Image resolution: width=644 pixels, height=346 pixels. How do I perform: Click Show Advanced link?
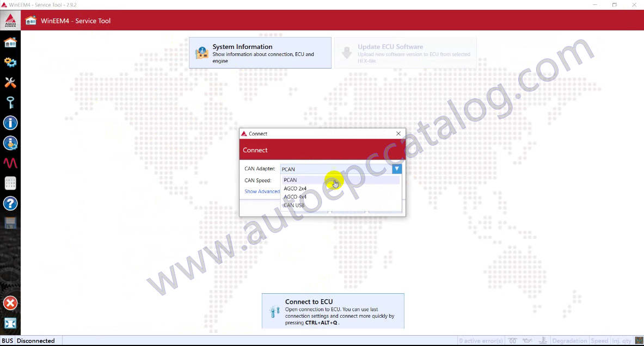coord(262,191)
